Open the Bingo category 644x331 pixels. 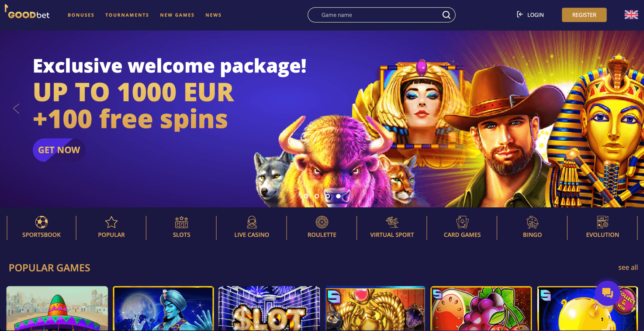coord(532,228)
